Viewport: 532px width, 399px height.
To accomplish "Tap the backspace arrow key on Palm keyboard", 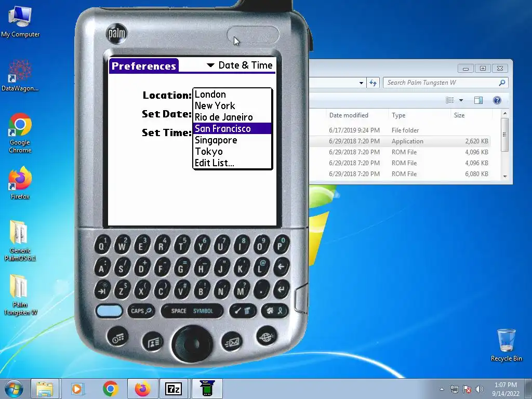I will click(281, 267).
